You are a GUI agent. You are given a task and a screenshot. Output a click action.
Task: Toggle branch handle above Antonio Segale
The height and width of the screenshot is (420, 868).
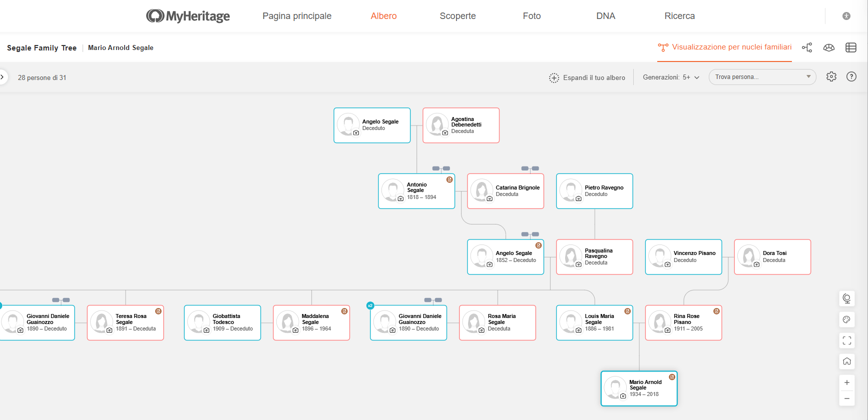point(441,168)
